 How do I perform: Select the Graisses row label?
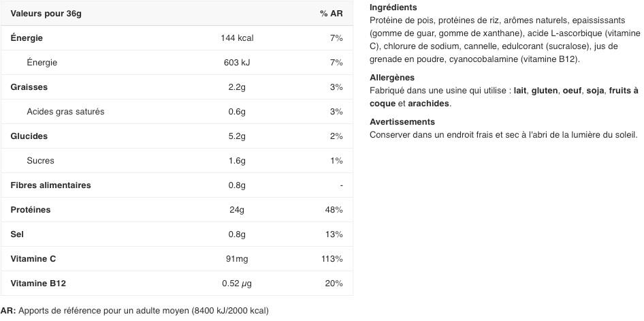click(29, 87)
